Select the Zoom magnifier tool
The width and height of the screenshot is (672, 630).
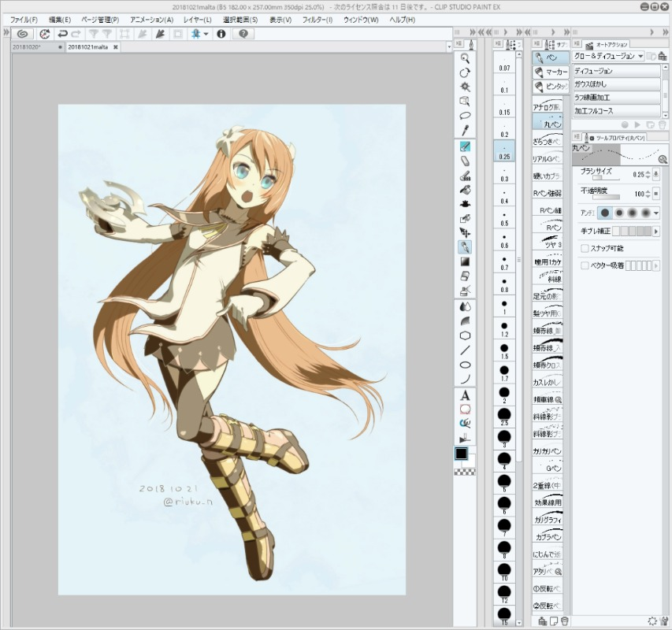tap(465, 57)
